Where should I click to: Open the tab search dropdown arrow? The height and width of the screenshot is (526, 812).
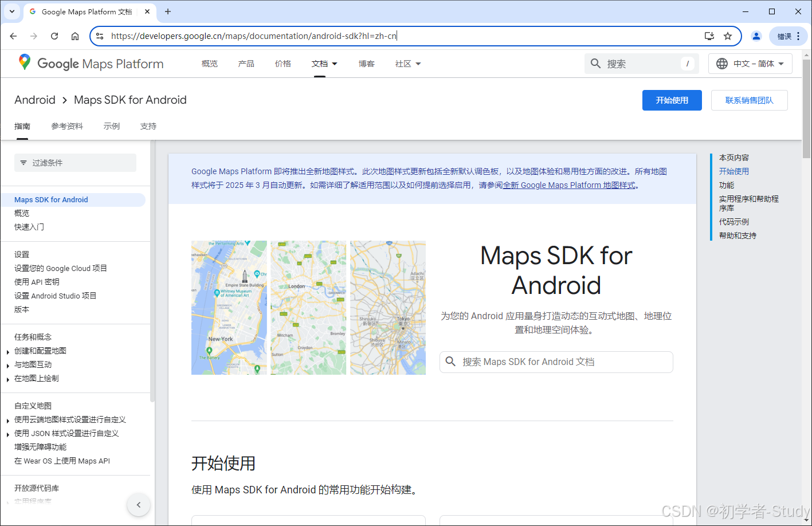coord(12,11)
